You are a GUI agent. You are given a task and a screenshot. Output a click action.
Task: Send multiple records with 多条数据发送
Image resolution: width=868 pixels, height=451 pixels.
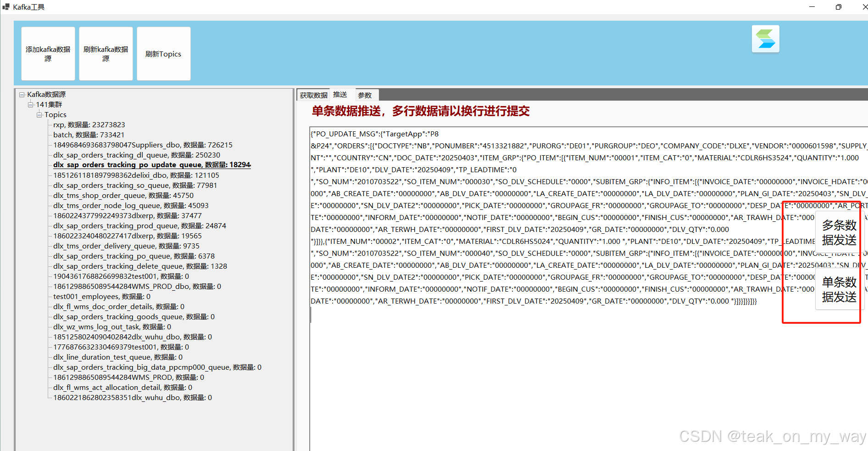pyautogui.click(x=839, y=233)
